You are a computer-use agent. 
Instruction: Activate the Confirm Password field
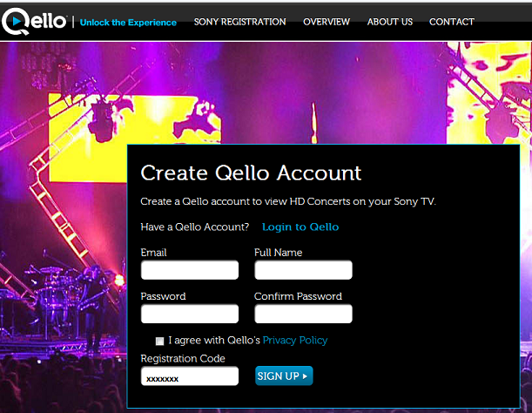pyautogui.click(x=303, y=314)
